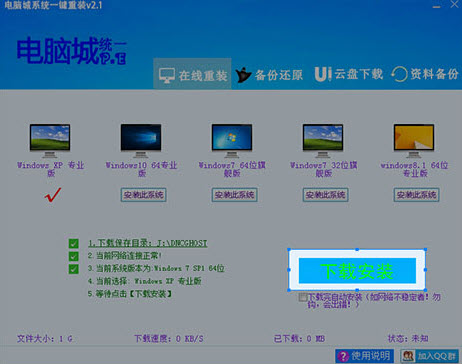Click the 已下载: 0 MB status
The height and width of the screenshot is (364, 462).
(x=299, y=339)
